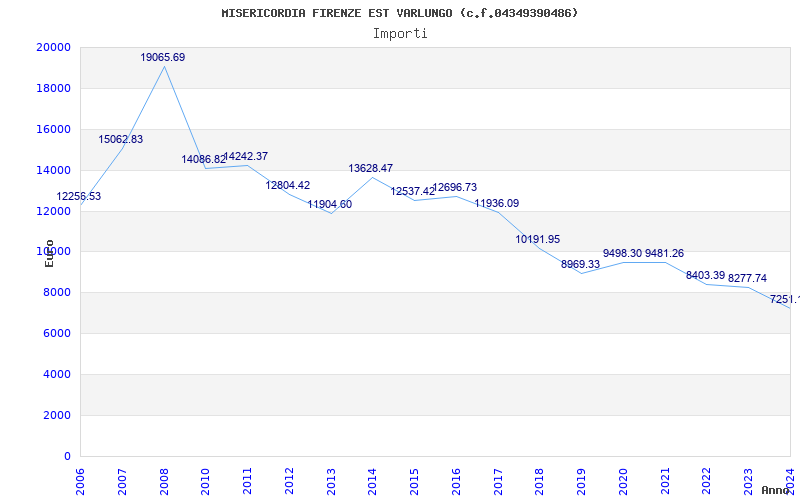Click the value 12804.42

click(x=288, y=185)
